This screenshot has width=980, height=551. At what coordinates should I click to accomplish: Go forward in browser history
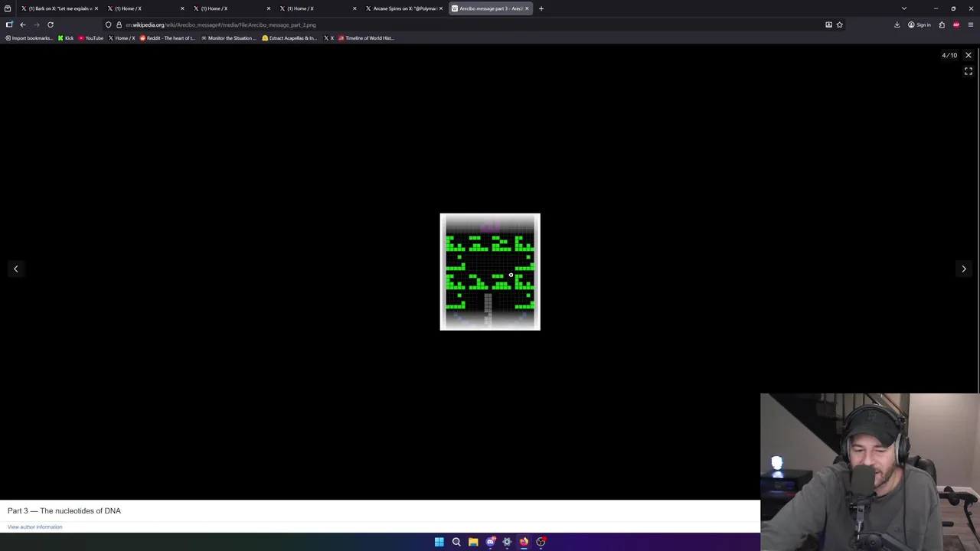click(x=36, y=24)
